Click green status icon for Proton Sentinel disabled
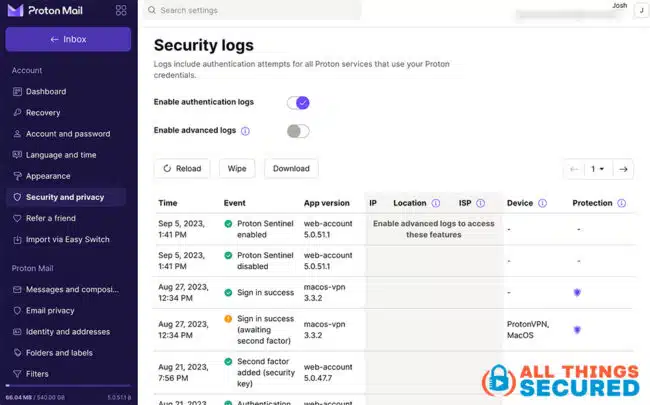 pyautogui.click(x=228, y=255)
